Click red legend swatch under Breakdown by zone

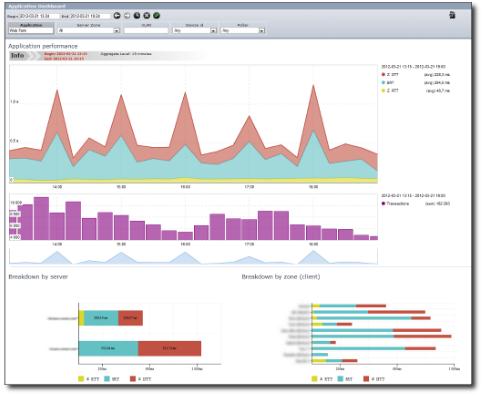[x=366, y=379]
